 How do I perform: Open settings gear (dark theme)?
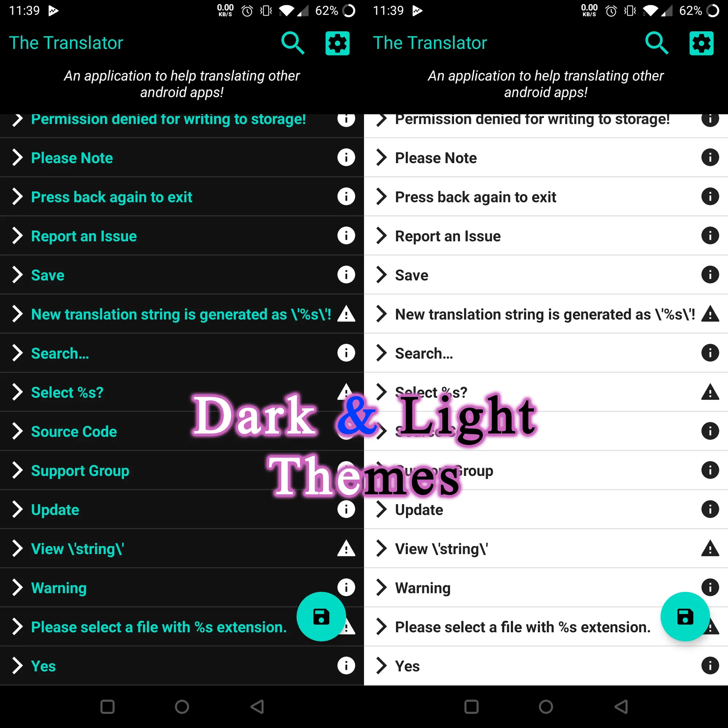tap(337, 43)
